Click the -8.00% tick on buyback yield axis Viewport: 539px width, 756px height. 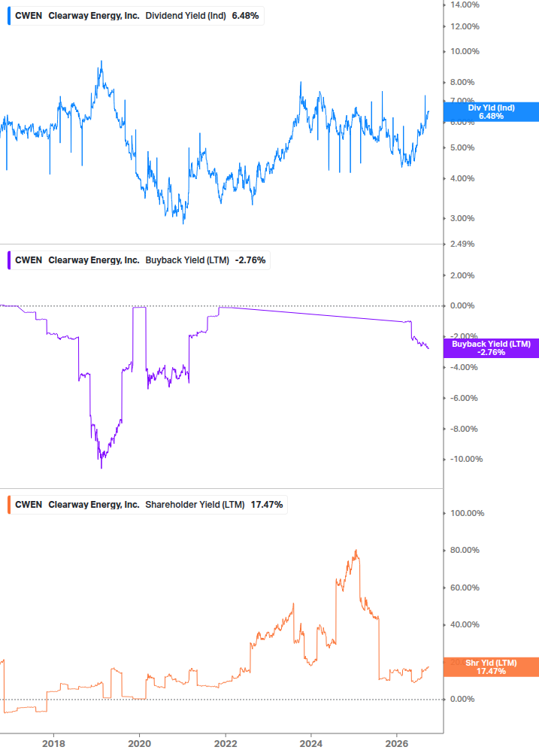tap(464, 429)
